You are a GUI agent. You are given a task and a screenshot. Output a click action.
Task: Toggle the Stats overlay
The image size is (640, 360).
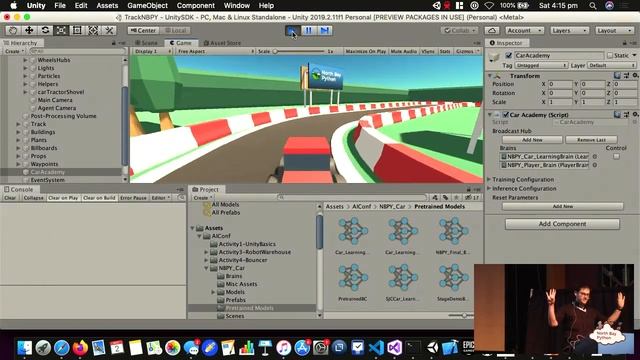click(x=445, y=51)
